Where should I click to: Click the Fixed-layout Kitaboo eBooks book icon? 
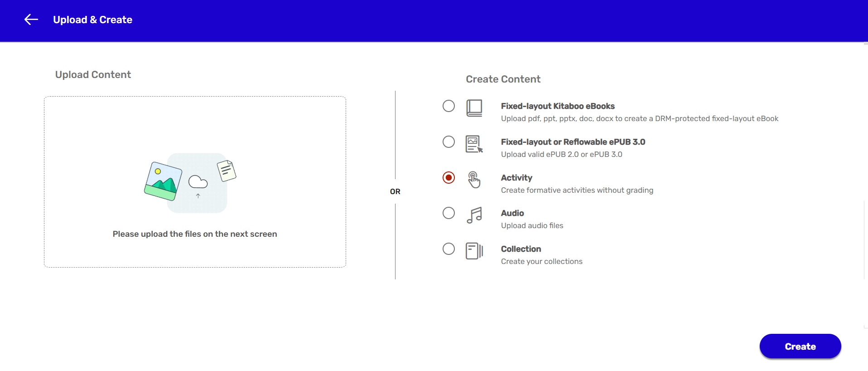(474, 108)
